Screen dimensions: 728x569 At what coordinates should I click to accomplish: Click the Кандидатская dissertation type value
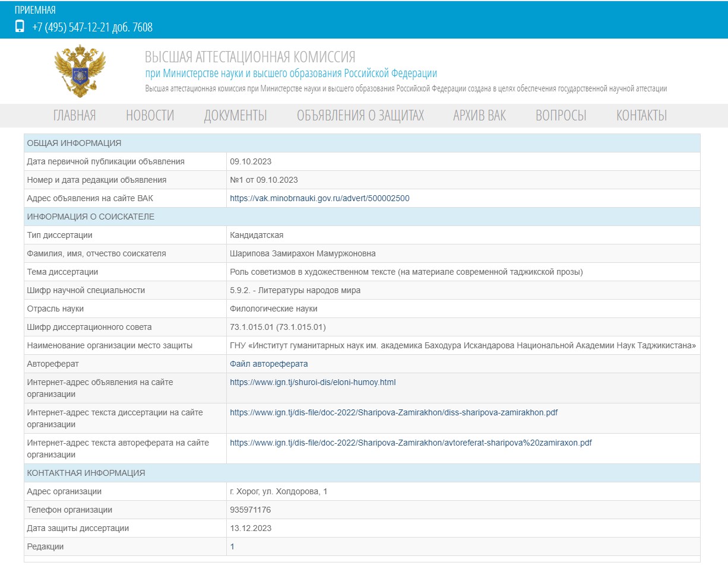257,235
